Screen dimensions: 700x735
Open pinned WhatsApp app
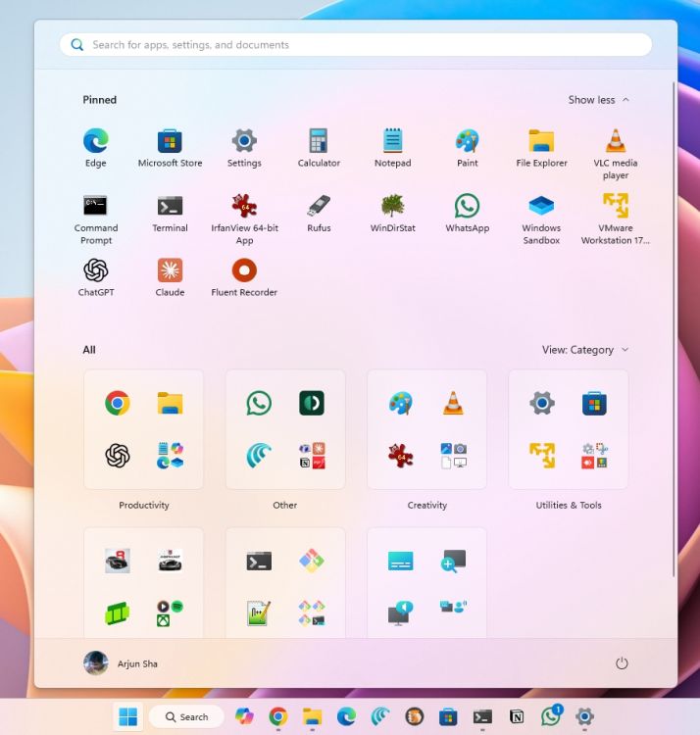click(468, 213)
